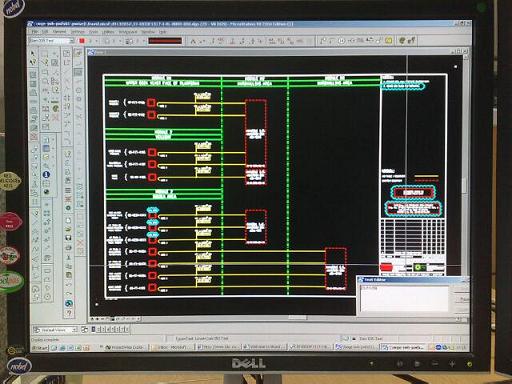Click the red active color swatch
The image size is (512, 384).
click(82, 41)
